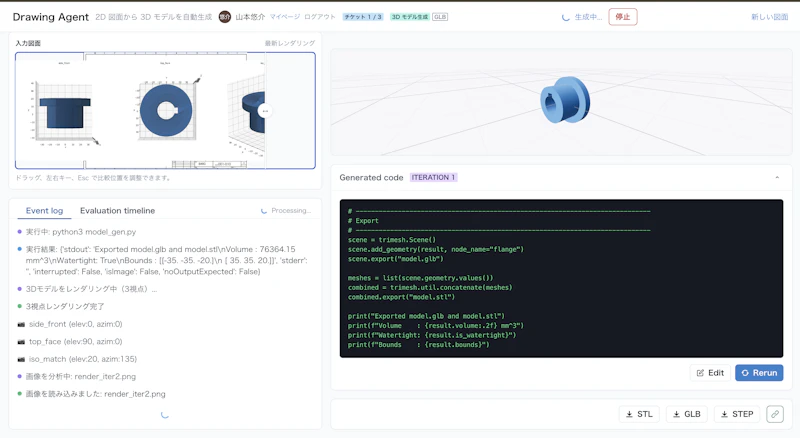Click the scene.export("model.glb") code line
Screen dimensions: 800x438
point(395,259)
